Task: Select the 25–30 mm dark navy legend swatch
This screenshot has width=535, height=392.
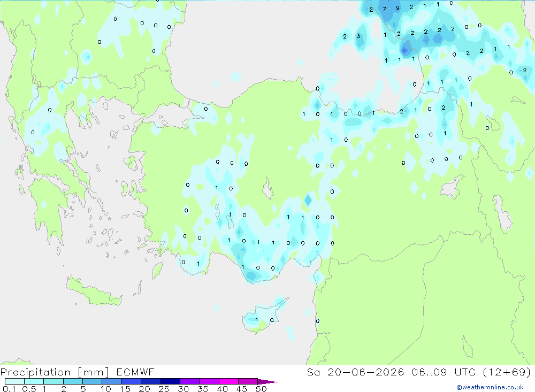Action: point(170,381)
